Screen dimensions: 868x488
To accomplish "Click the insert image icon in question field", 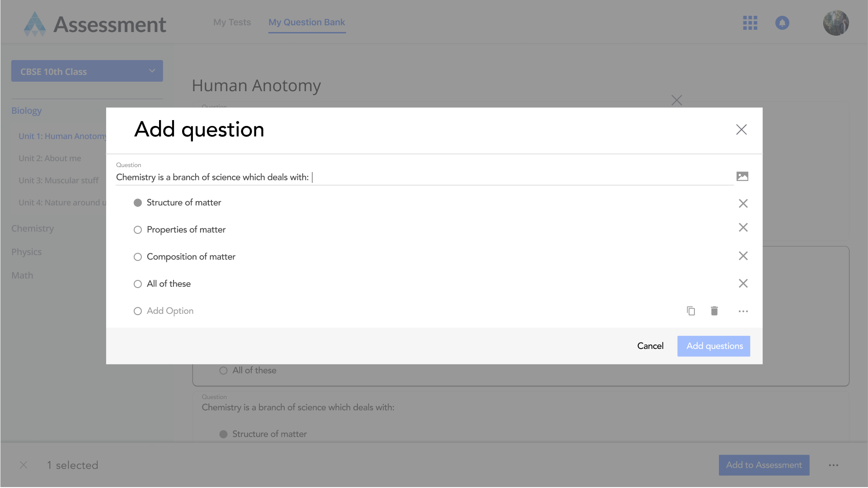I will [742, 177].
